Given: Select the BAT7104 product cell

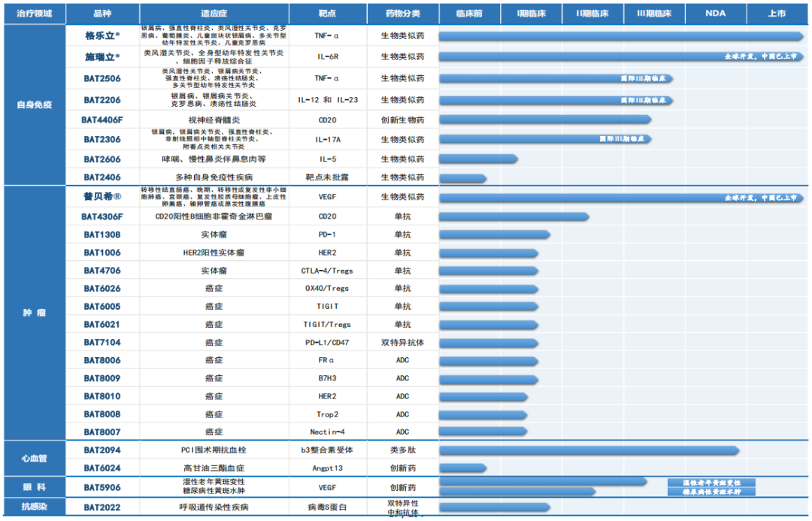Looking at the screenshot, I should tap(102, 342).
